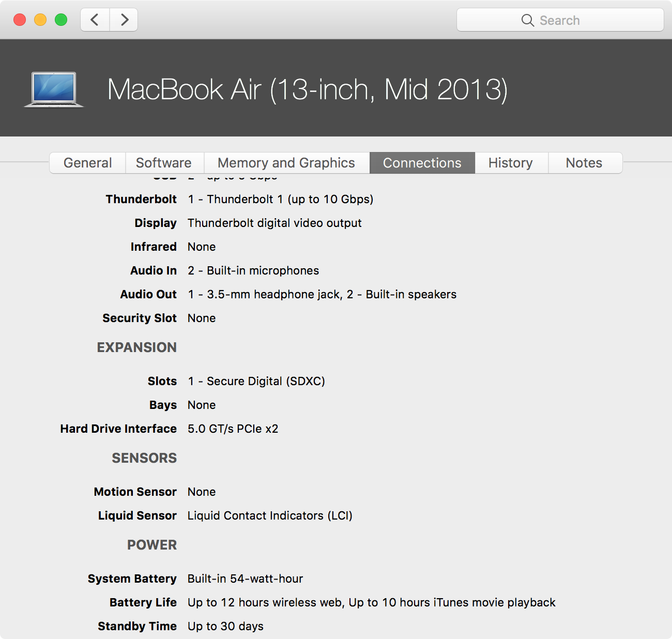Click 'Up to 12 hours wireless web' text
The image size is (672, 639).
point(264,602)
